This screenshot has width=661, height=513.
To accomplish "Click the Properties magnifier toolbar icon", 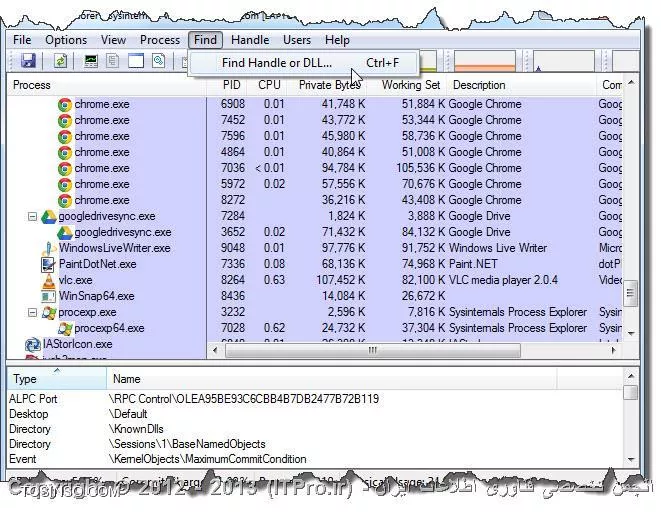I will pos(158,61).
